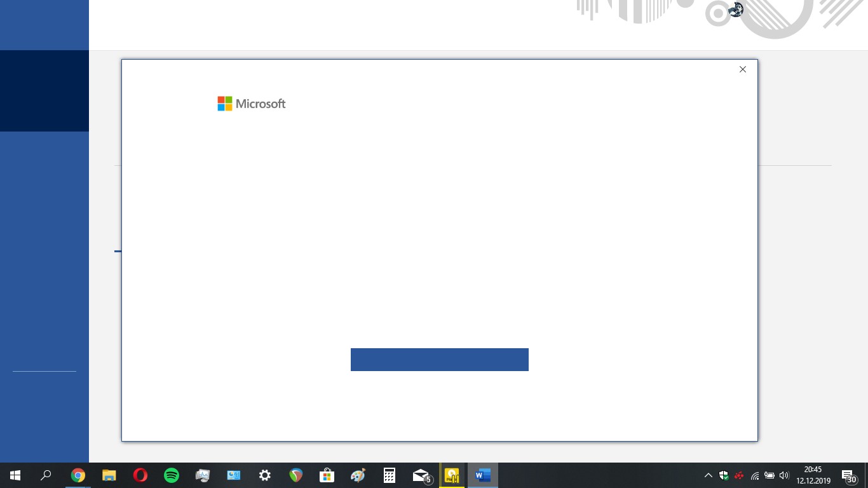Click the user avatar at top right
This screenshot has width=868, height=488.
point(736,10)
